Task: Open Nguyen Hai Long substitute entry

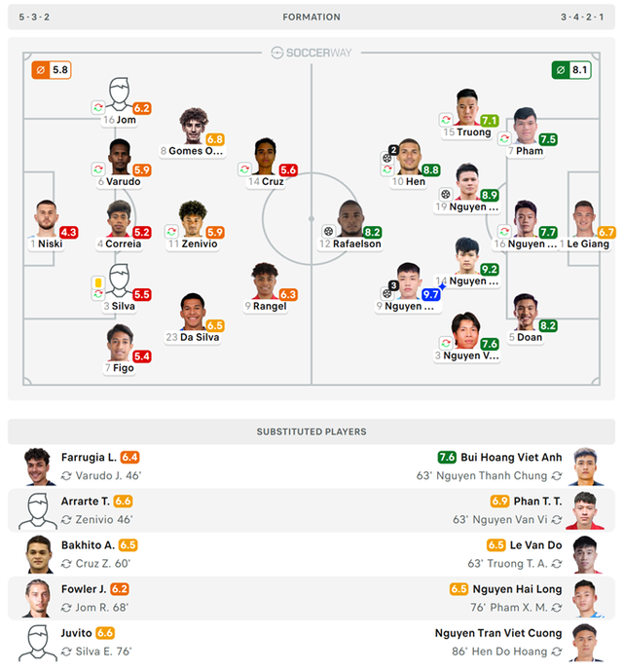Action: tap(517, 589)
